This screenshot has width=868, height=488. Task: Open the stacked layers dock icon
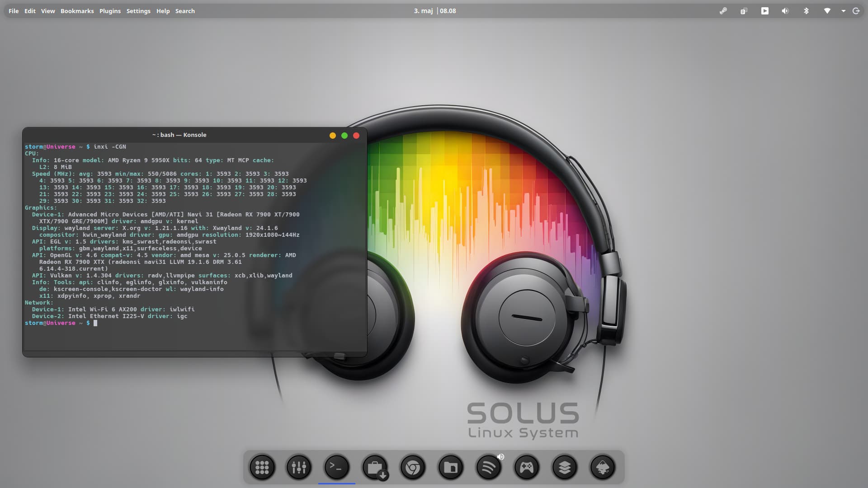click(x=565, y=467)
